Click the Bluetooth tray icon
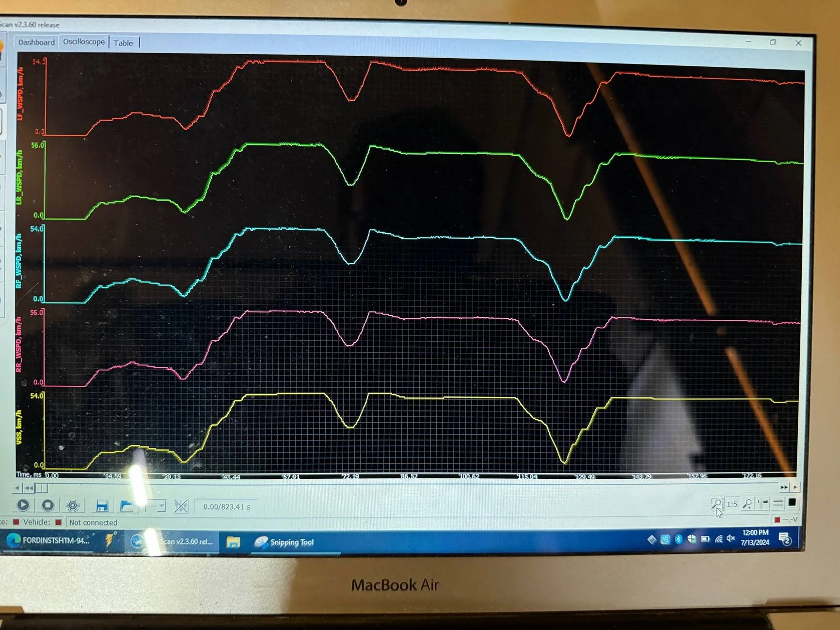Image resolution: width=840 pixels, height=630 pixels. click(679, 539)
